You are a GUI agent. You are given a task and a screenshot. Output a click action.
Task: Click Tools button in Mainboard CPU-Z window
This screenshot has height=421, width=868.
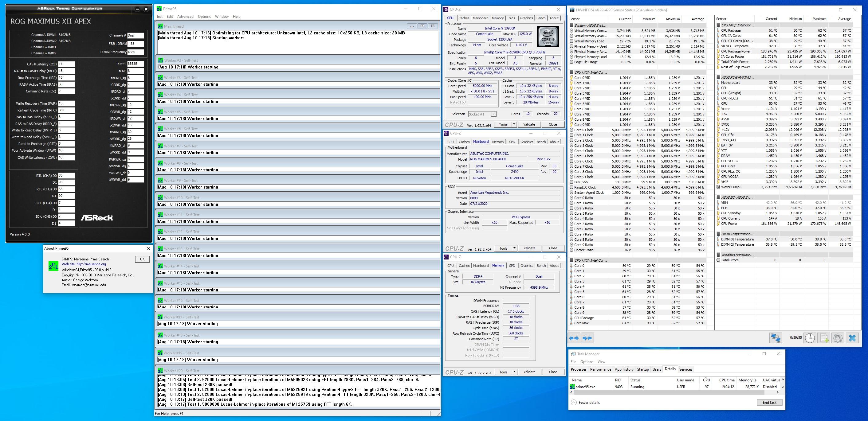coord(503,248)
